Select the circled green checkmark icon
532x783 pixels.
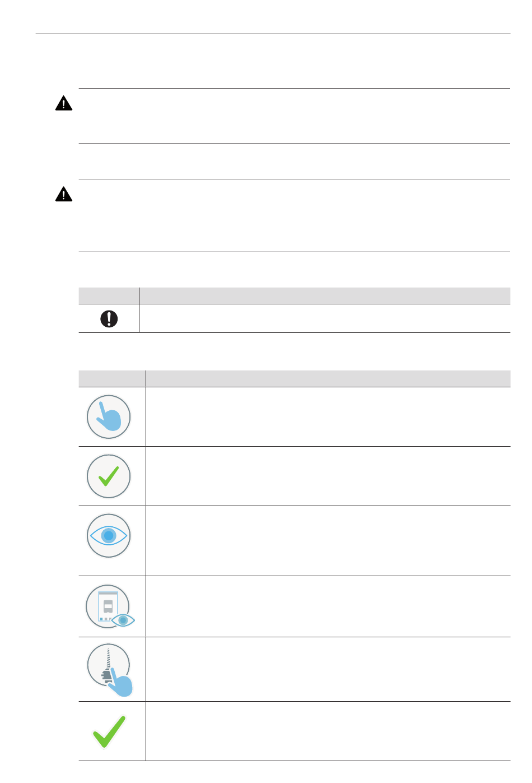click(109, 476)
